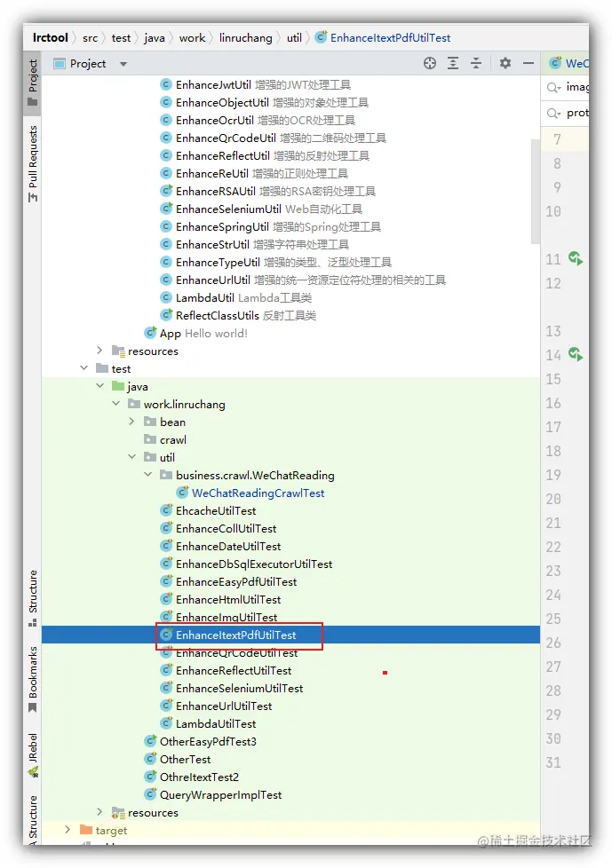Click EnhanceItextPdfUtilTest breadcrumb
Screen dimensions: 612x868
383,37
